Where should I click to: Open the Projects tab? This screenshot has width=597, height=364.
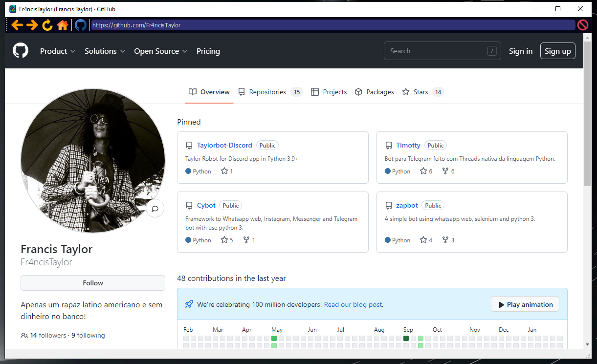point(329,92)
